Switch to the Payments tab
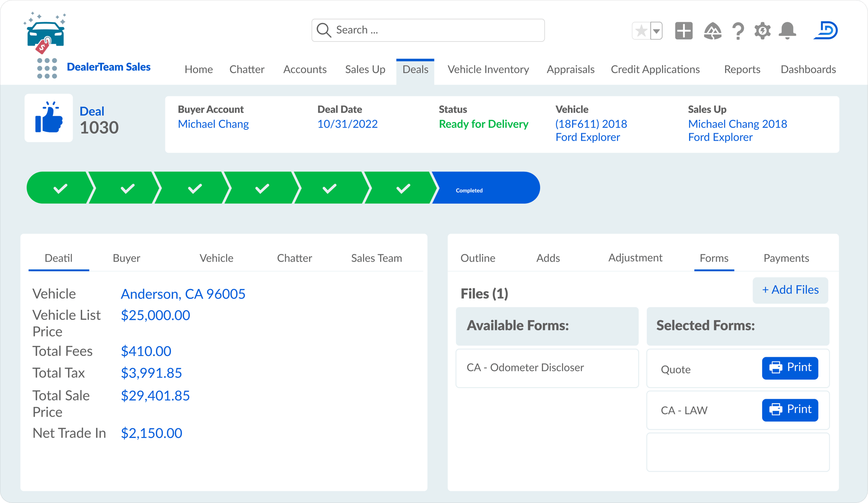This screenshot has width=868, height=503. click(x=786, y=258)
